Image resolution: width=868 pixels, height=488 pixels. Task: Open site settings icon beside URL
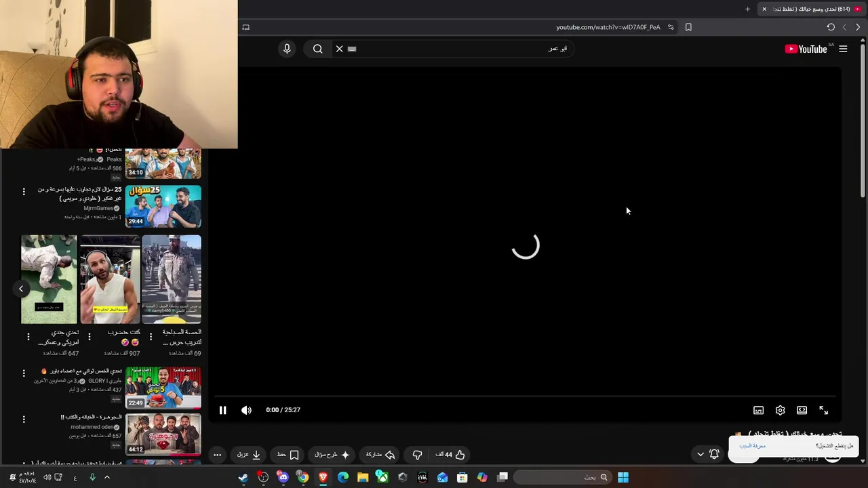point(671,27)
